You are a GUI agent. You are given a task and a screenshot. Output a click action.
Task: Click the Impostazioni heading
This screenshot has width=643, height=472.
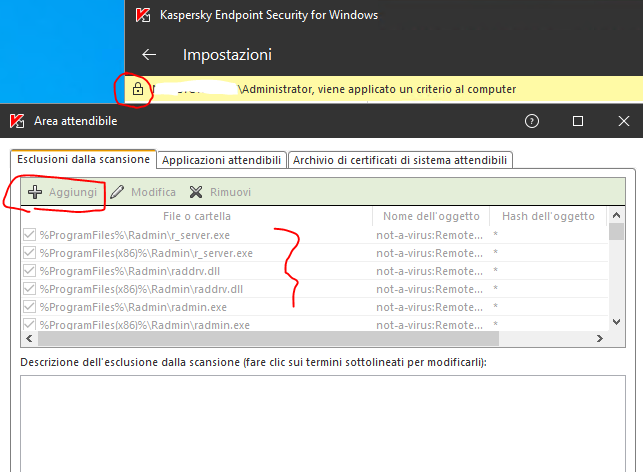click(x=227, y=55)
